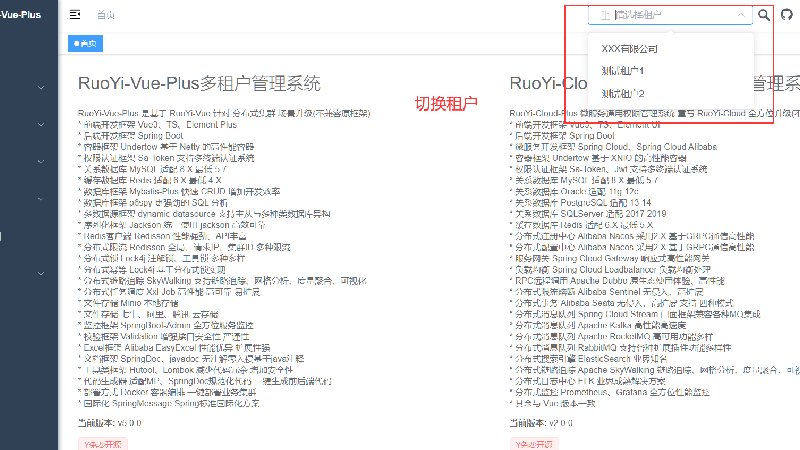Click the 首页 breadcrumb in the navbar
800x450 pixels.
(x=106, y=15)
